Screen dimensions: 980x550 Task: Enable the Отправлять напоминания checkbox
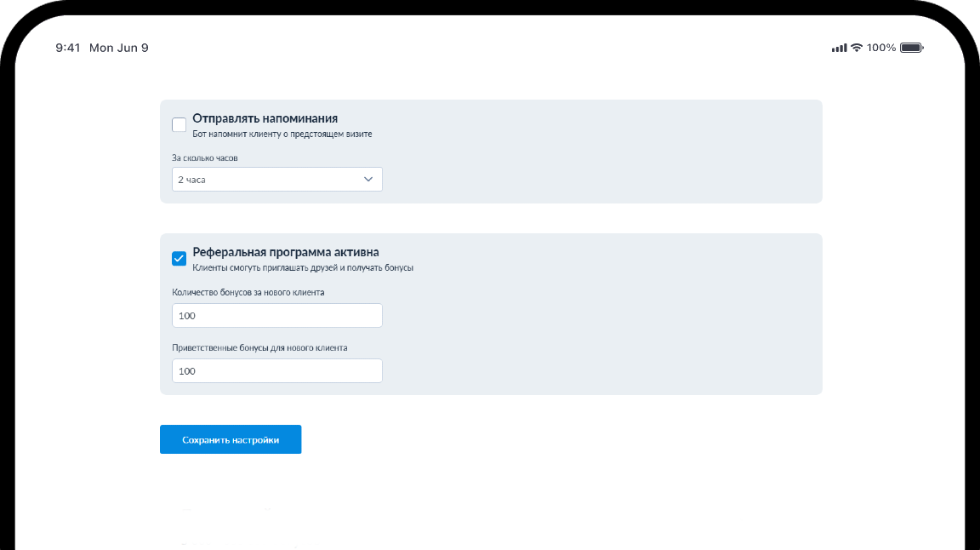coord(179,125)
